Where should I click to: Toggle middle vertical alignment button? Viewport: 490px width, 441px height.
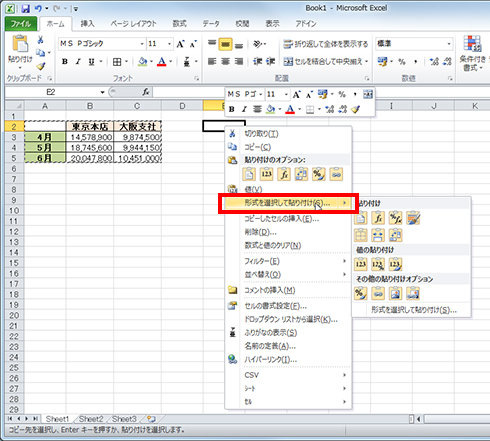click(225, 44)
